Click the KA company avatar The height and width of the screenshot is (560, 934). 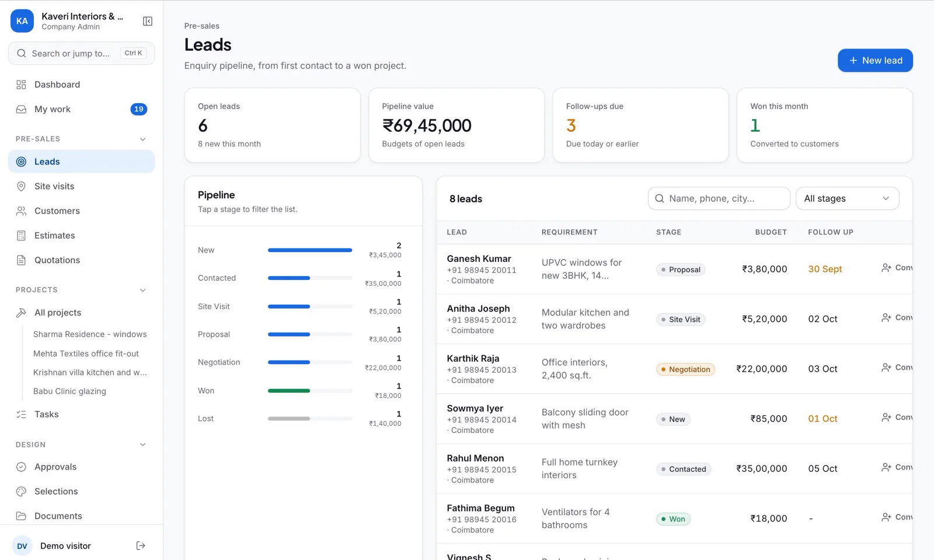[22, 21]
